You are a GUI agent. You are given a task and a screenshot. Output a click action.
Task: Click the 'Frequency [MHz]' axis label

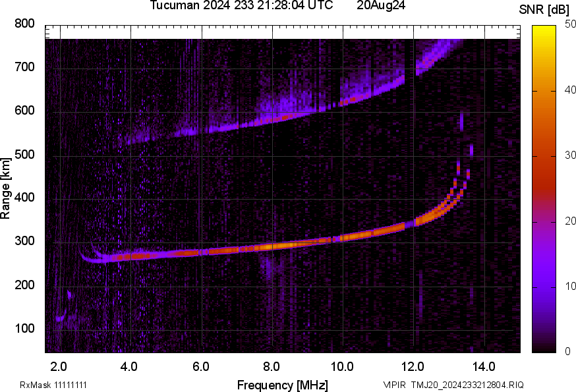coord(283,385)
